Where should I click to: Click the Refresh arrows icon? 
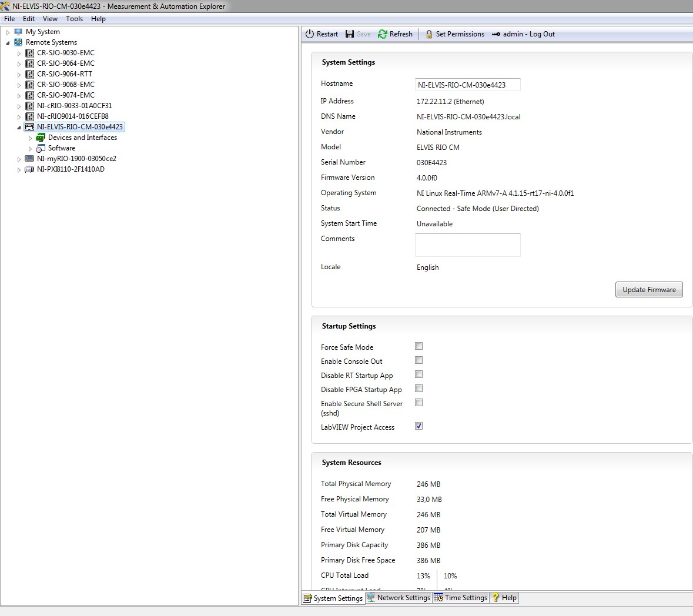(383, 34)
